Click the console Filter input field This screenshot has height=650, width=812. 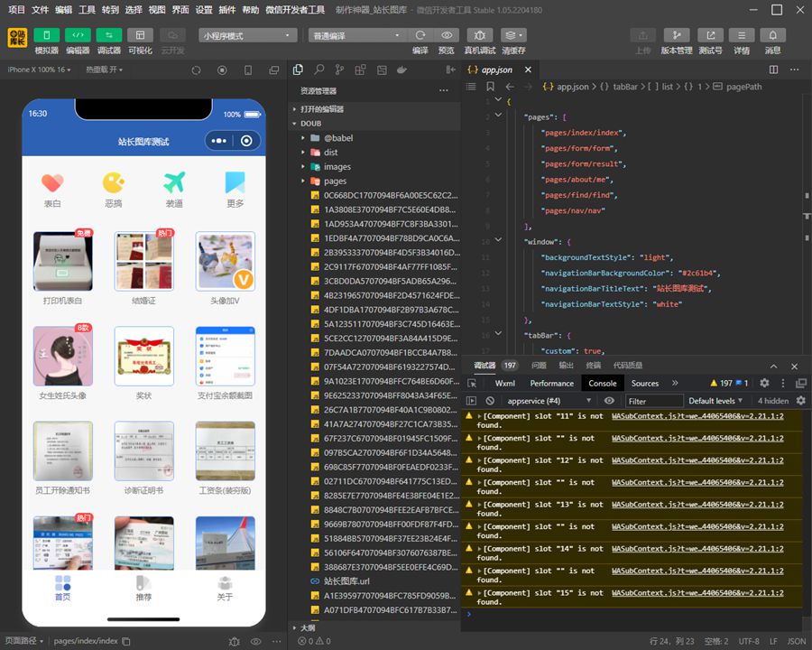click(x=654, y=401)
